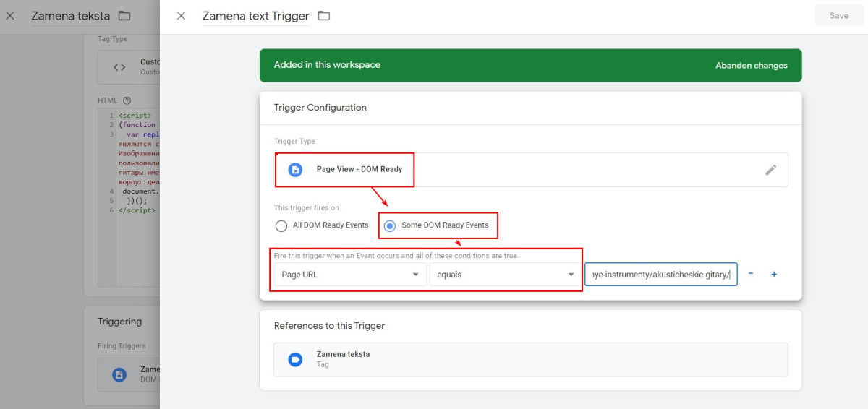This screenshot has height=409, width=868.
Task: Click the Zamena teksta tag title field
Action: (x=70, y=16)
